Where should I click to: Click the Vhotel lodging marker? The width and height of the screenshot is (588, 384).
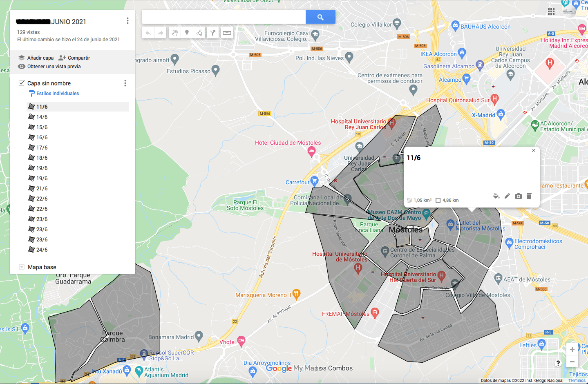[241, 341]
